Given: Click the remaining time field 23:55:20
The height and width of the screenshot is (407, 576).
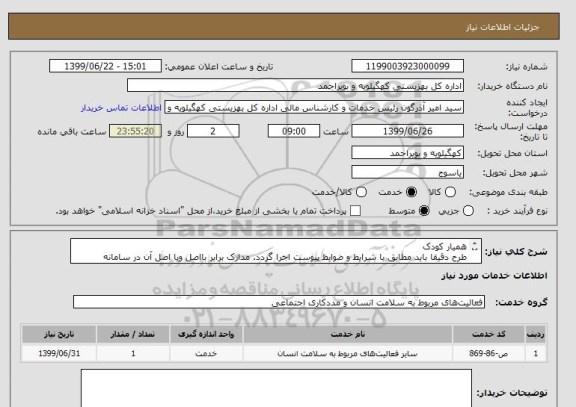Looking at the screenshot, I should [x=135, y=131].
